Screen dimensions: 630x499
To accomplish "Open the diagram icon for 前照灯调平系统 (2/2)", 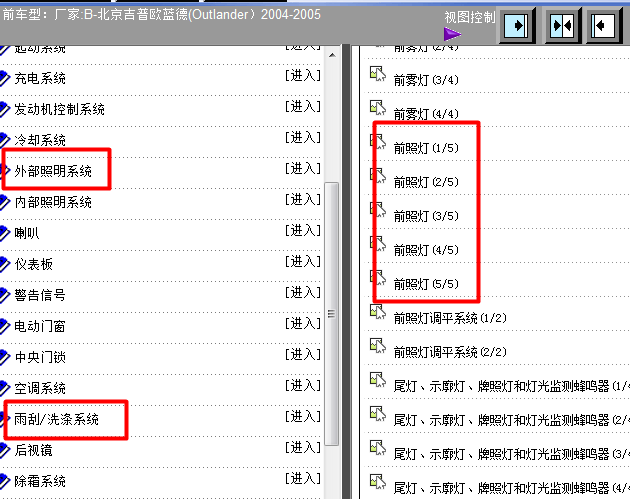I will (378, 346).
